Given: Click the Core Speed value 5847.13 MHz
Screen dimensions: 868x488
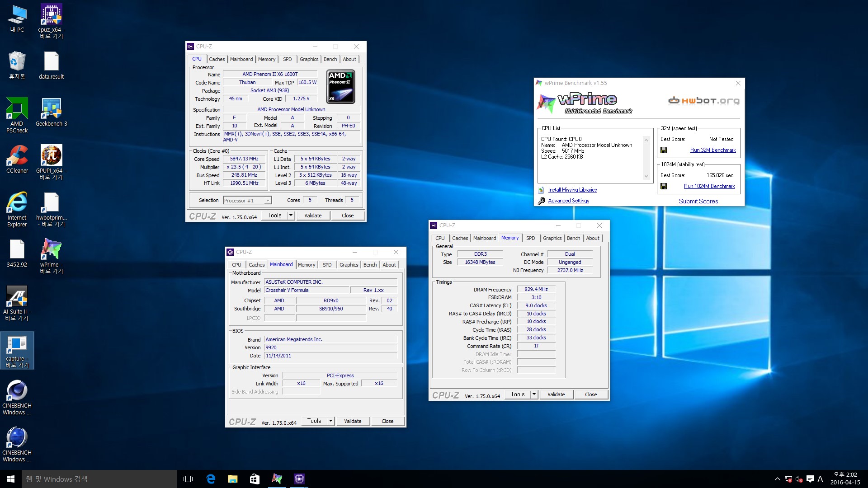Looking at the screenshot, I should point(244,159).
